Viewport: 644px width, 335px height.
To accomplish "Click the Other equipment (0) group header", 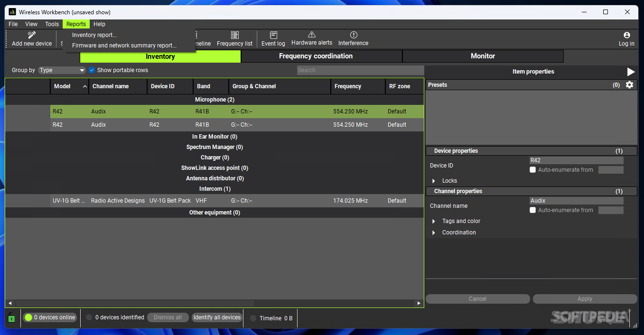I will coord(215,213).
